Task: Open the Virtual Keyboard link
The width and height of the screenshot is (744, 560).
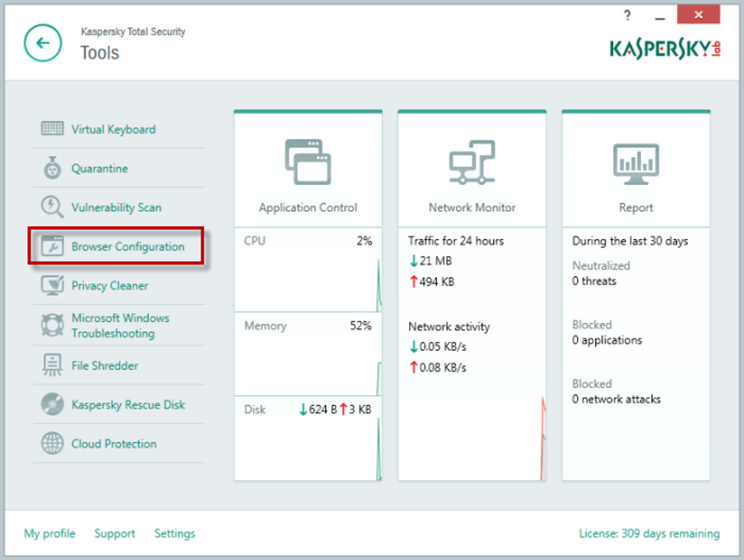Action: (x=113, y=130)
